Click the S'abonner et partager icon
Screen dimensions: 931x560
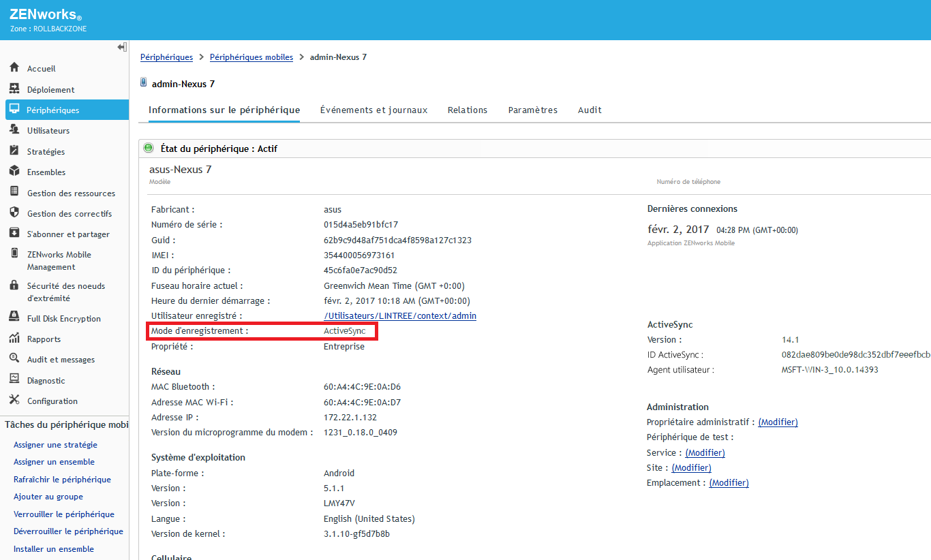(x=14, y=234)
